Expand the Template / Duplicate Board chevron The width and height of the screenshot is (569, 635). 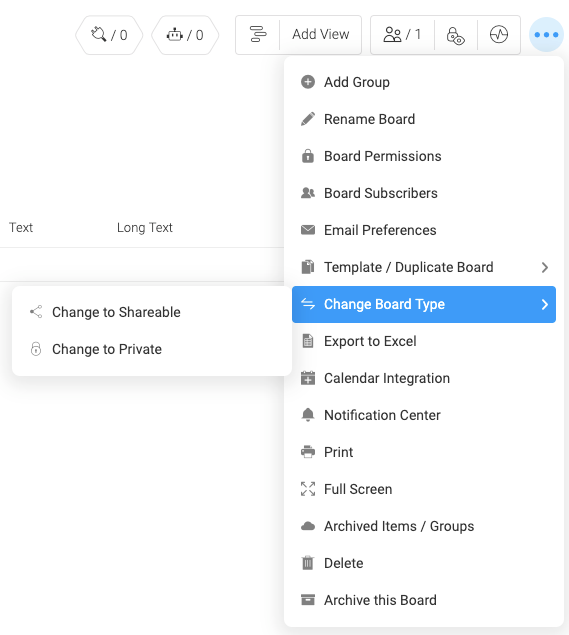545,267
